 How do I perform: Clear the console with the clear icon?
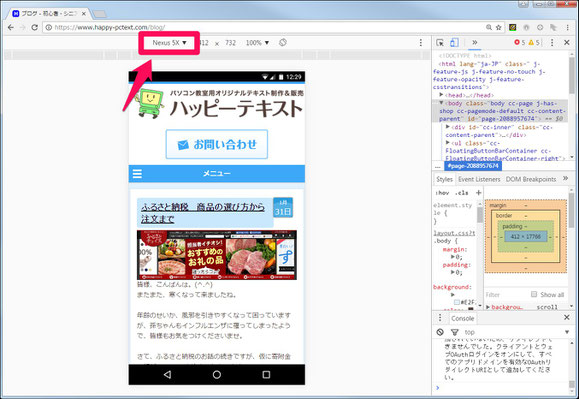click(440, 332)
